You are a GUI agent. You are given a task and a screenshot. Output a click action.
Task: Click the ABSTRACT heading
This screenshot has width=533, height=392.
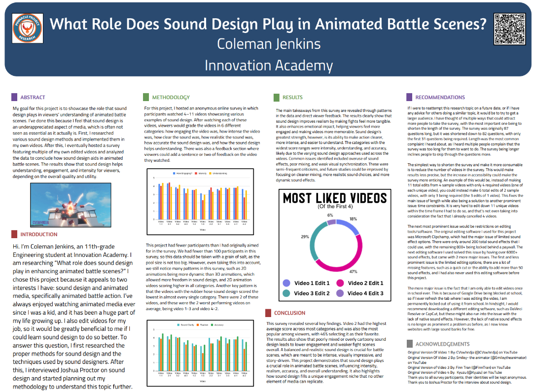pos(33,97)
